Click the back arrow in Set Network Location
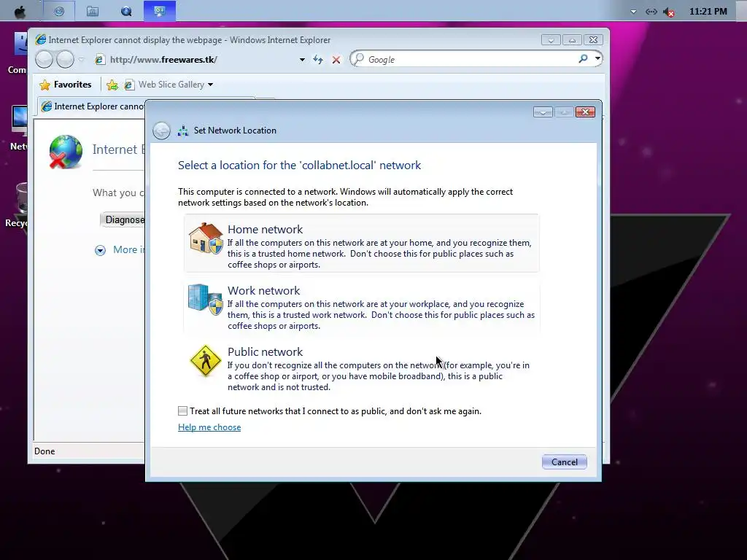Viewport: 747px width, 560px height. (x=161, y=131)
